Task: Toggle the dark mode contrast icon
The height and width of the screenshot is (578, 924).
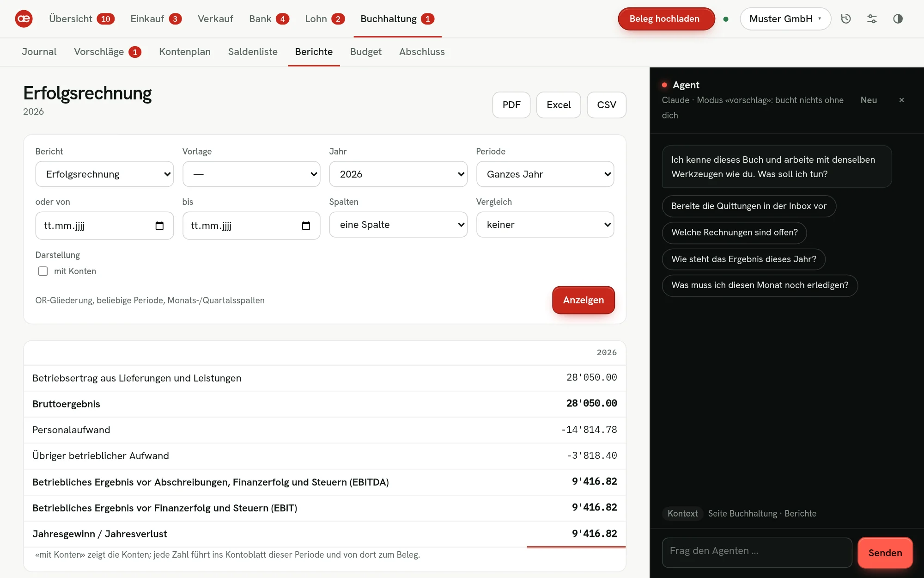Action: pyautogui.click(x=898, y=19)
